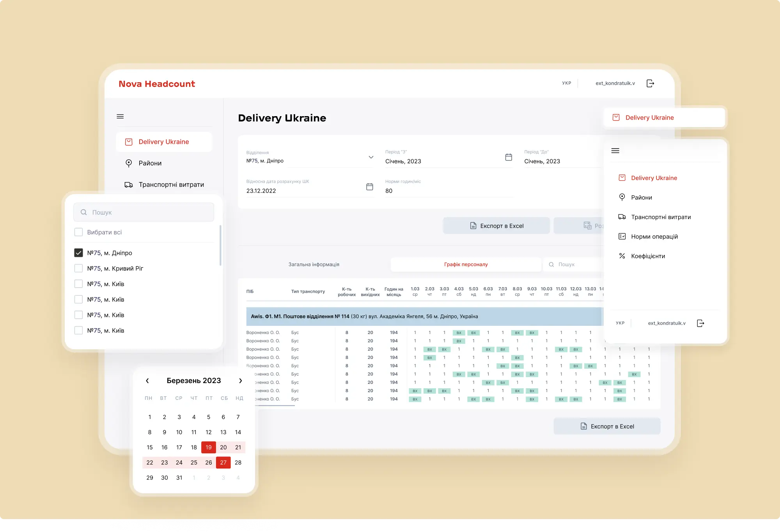Check the №75, м. Кривий Ріг checkbox
The height and width of the screenshot is (532, 780).
[x=78, y=268]
